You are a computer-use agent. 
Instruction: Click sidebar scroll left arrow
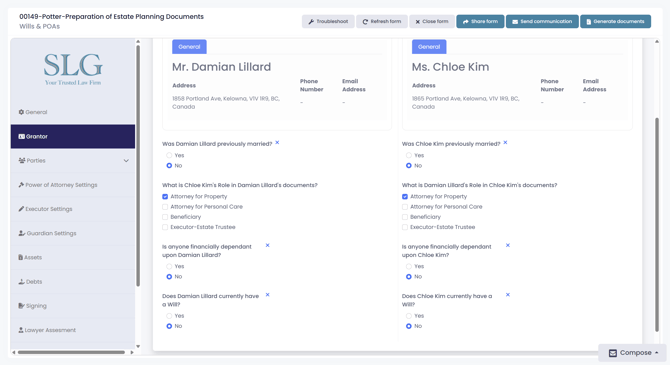coord(14,352)
